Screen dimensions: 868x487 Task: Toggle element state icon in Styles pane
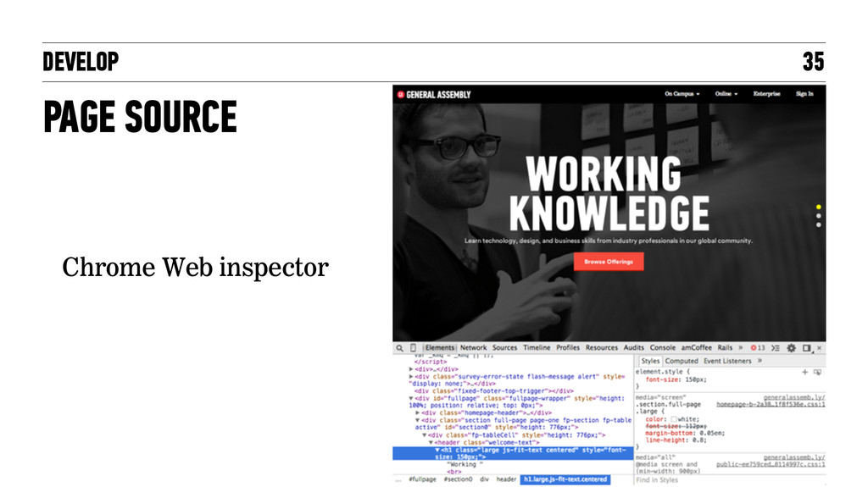click(817, 372)
